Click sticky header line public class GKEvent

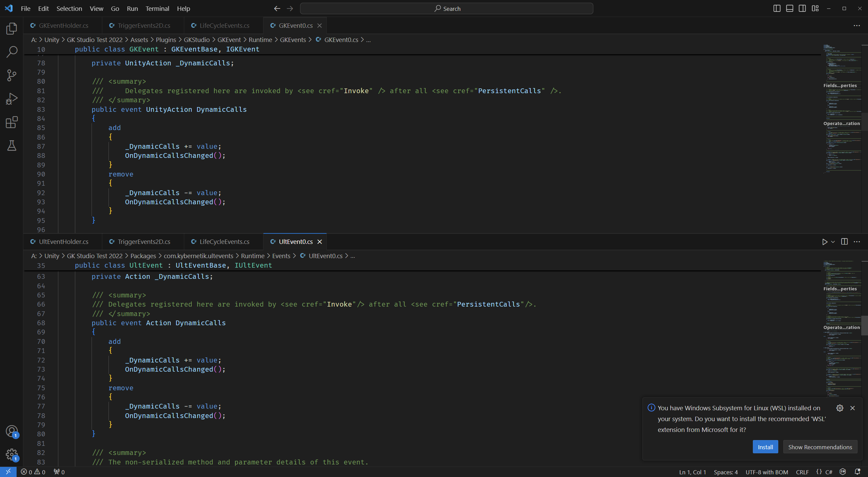point(167,49)
